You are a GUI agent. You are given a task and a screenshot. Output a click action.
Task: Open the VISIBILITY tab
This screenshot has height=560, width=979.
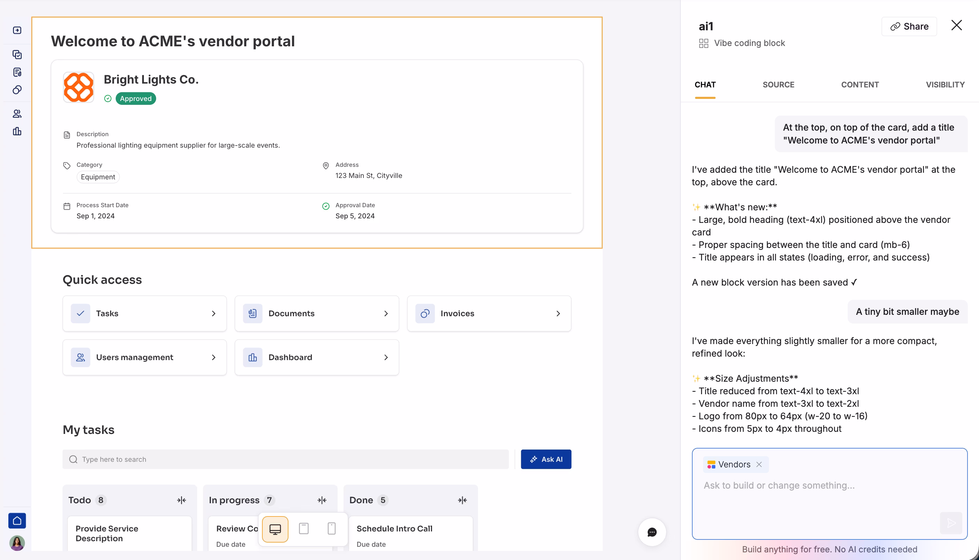click(945, 85)
